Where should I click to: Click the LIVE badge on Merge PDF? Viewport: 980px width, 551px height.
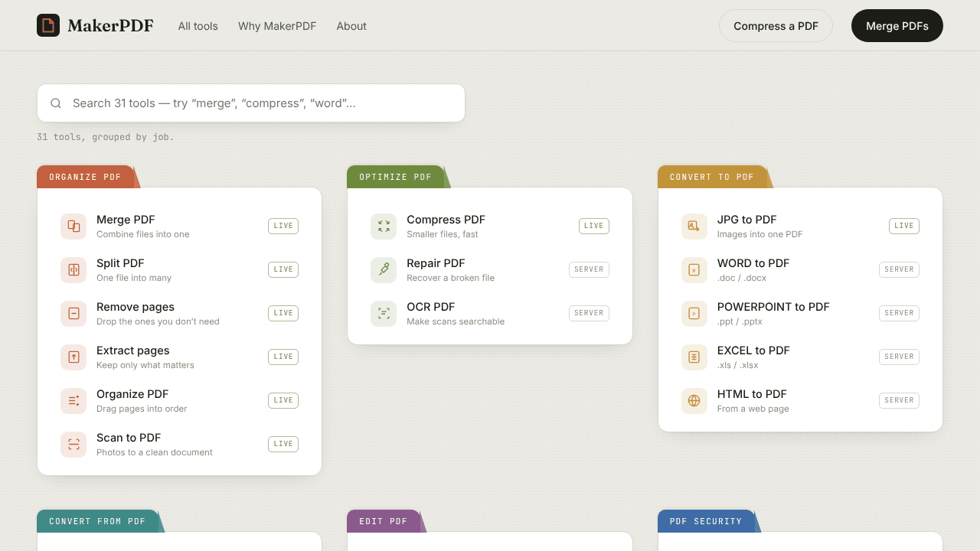(x=283, y=226)
